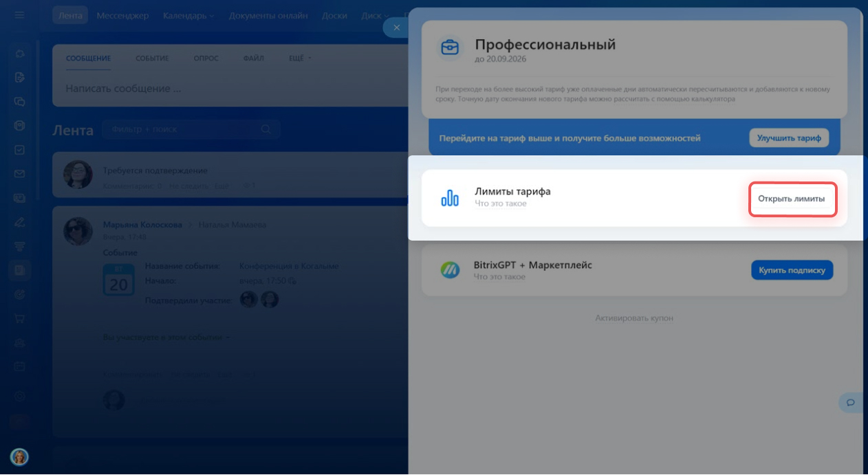Click the Купить подписку button
This screenshot has height=475, width=868.
tap(792, 270)
